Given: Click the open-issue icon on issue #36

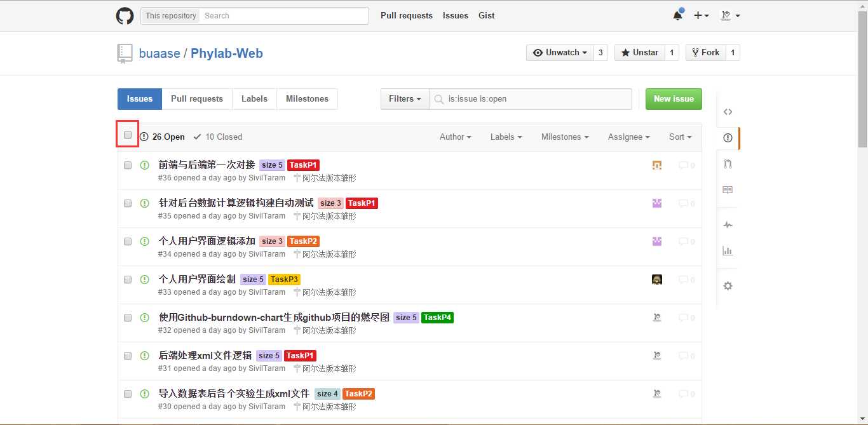Looking at the screenshot, I should [144, 165].
